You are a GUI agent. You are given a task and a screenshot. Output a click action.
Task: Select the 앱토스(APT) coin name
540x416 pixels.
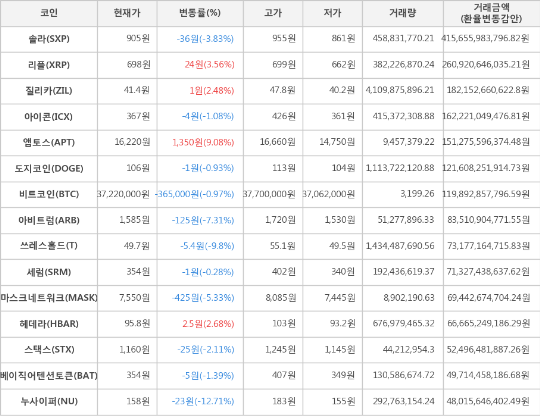[49, 142]
